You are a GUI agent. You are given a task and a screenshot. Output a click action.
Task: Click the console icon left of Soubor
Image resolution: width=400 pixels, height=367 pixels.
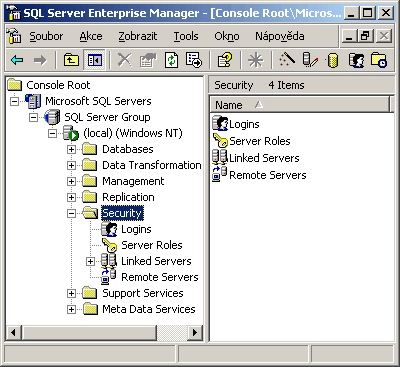[x=14, y=36]
